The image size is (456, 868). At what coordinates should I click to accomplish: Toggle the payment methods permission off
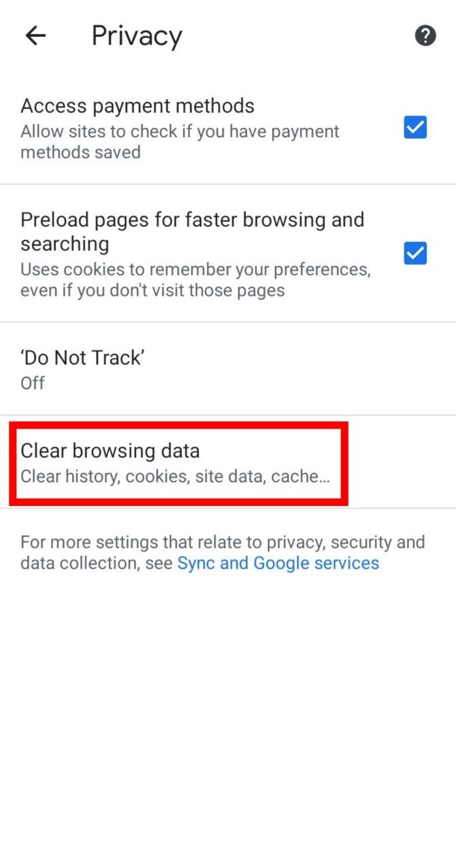pyautogui.click(x=415, y=127)
